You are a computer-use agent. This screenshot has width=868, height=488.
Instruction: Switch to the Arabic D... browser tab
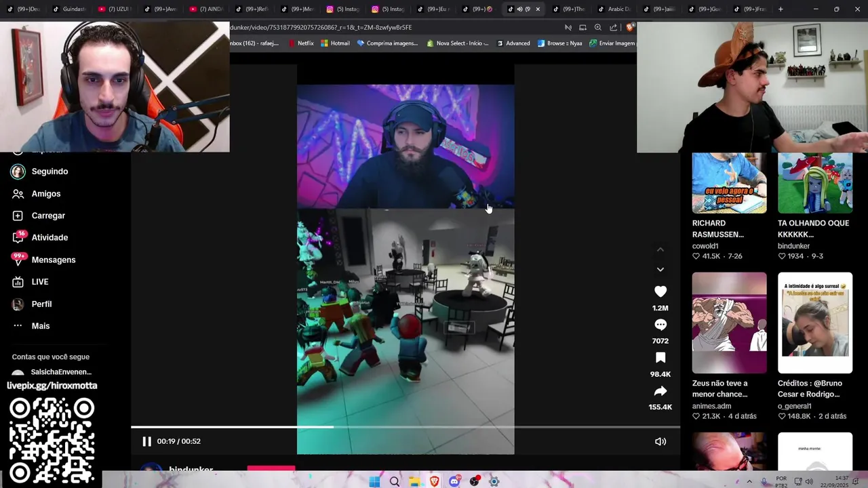pyautogui.click(x=614, y=9)
